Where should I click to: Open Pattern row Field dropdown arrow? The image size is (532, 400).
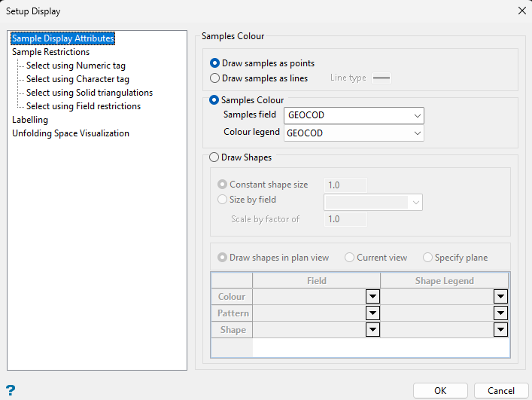click(372, 313)
